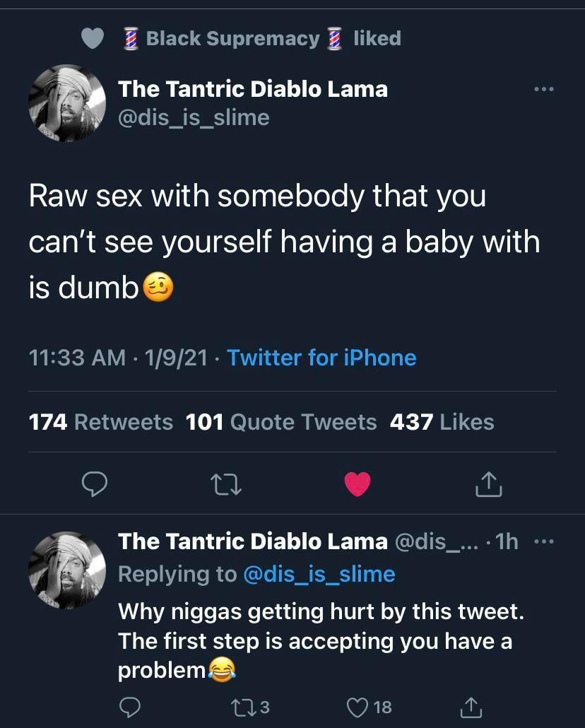
Task: Open main tweet author's profile picture
Action: tap(67, 103)
